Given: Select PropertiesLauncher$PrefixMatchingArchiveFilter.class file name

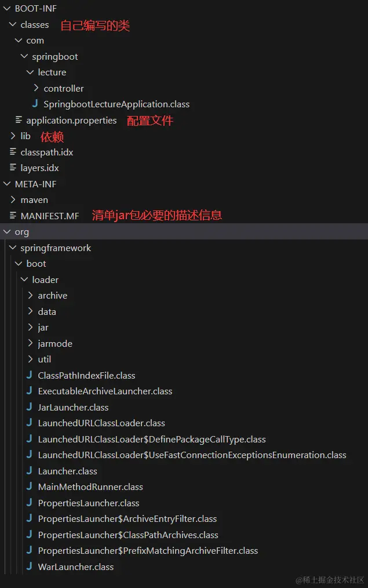Looking at the screenshot, I should click(x=148, y=550).
